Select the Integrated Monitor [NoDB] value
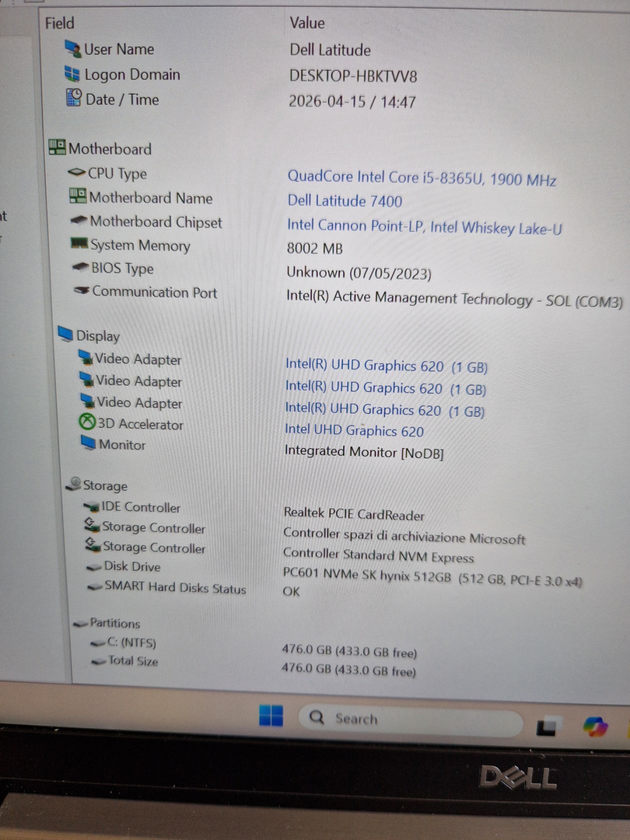Viewport: 630px width, 840px height. (x=363, y=452)
